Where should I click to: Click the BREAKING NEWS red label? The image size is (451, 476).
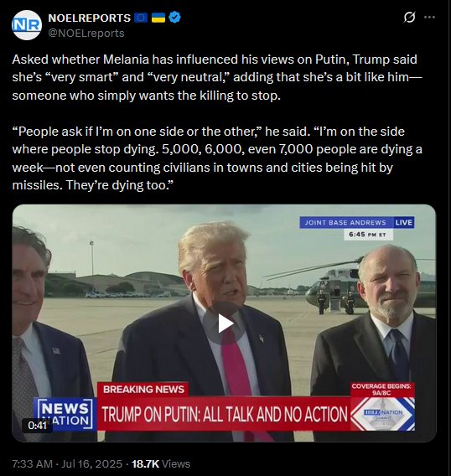(143, 390)
